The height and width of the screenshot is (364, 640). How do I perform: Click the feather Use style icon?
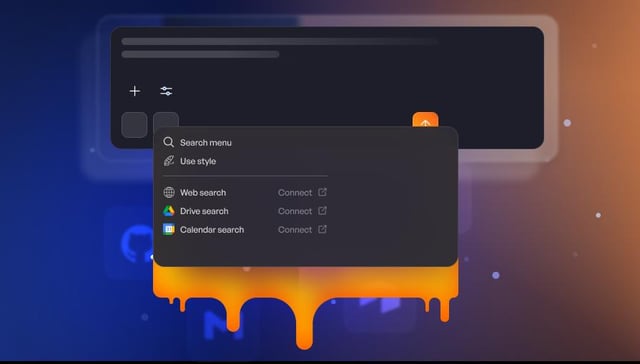pyautogui.click(x=169, y=161)
